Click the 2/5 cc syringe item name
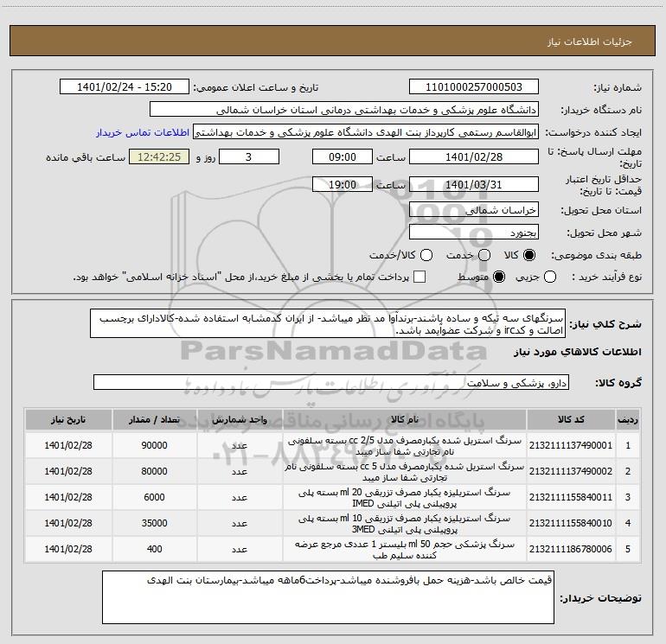This screenshot has height=644, width=666. 405,446
